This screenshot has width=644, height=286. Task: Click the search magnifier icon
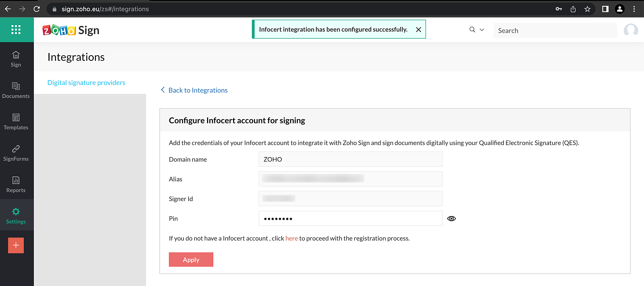(472, 30)
